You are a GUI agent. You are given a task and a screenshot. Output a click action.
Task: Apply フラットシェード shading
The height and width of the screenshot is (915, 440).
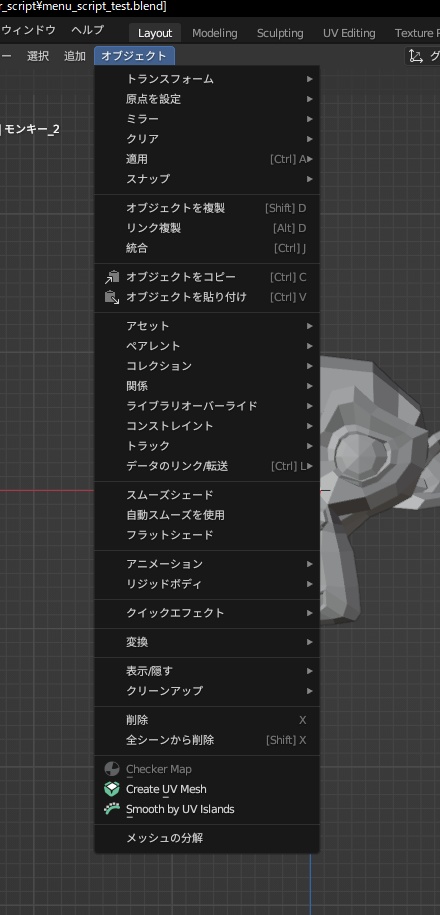coord(207,535)
